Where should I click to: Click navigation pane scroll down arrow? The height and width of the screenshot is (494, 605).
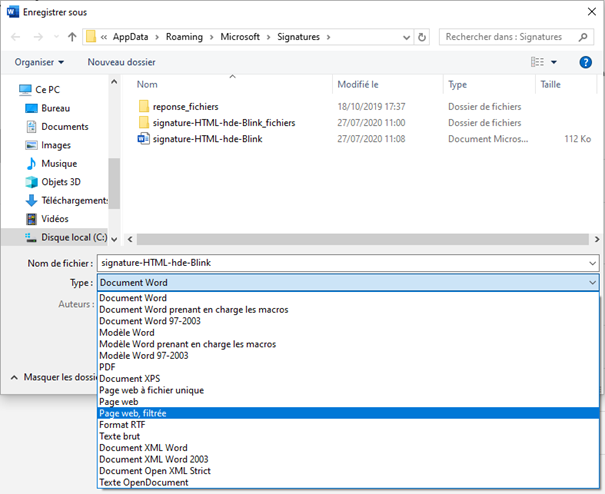click(x=114, y=240)
